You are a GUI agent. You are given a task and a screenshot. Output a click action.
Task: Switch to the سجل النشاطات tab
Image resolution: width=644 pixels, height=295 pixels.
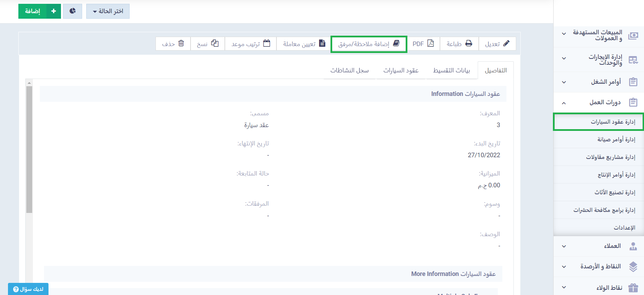click(x=349, y=70)
